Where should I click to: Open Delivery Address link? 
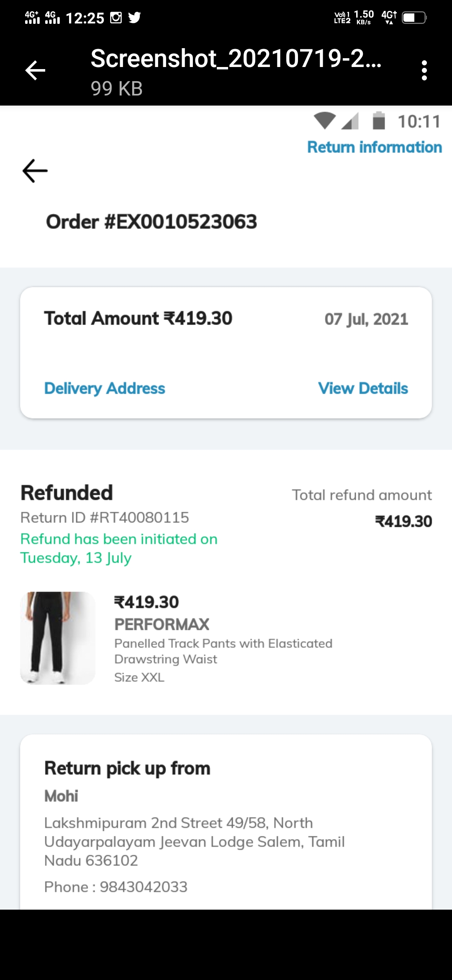(105, 388)
